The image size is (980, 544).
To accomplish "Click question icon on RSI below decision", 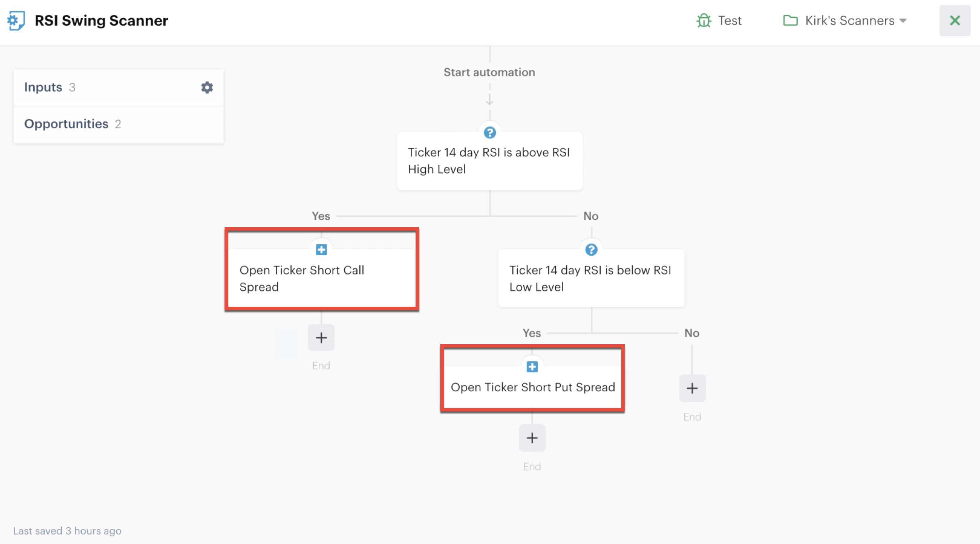I will (x=591, y=250).
